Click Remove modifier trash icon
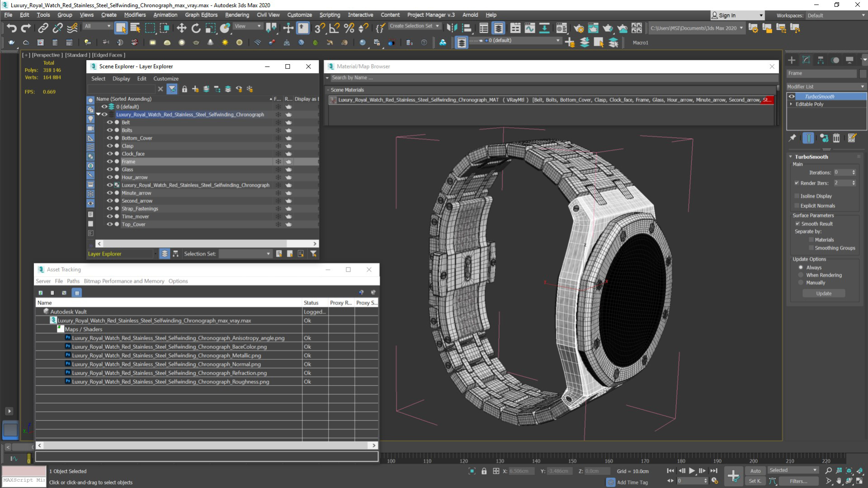868x488 pixels. (x=836, y=138)
